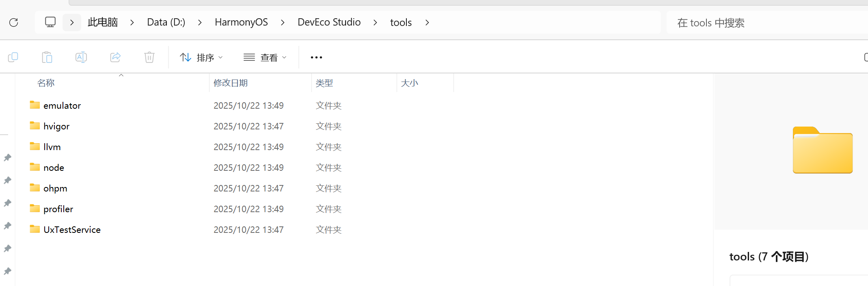This screenshot has height=286, width=868.
Task: Open the See more (...) toolbar menu
Action: point(316,57)
